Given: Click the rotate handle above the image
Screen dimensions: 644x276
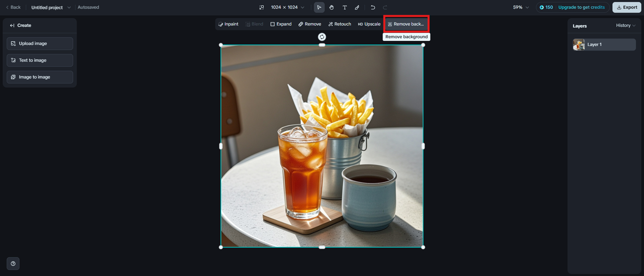Looking at the screenshot, I should pos(322,37).
